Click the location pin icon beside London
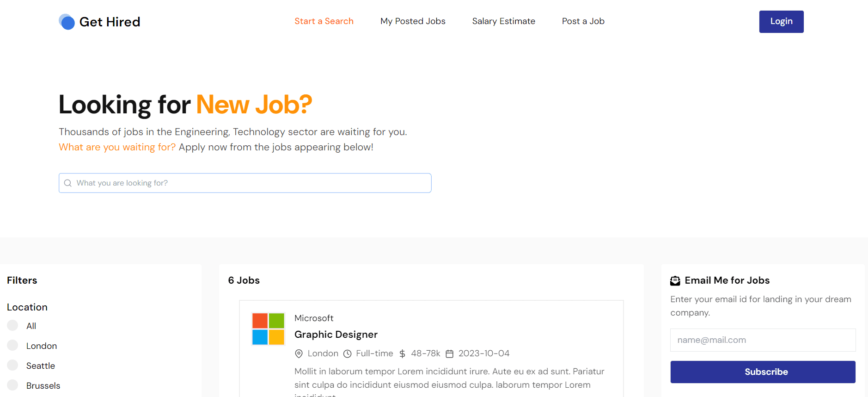Image resolution: width=868 pixels, height=397 pixels. [x=299, y=354]
